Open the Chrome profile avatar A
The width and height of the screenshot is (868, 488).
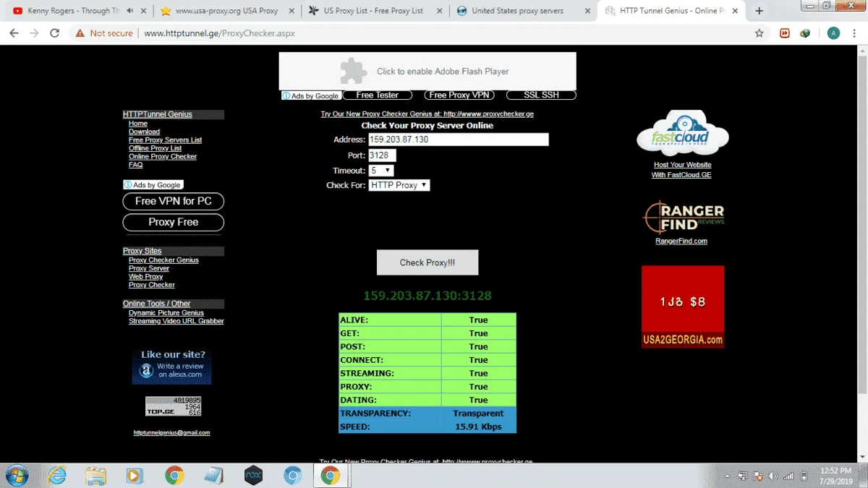coord(833,33)
